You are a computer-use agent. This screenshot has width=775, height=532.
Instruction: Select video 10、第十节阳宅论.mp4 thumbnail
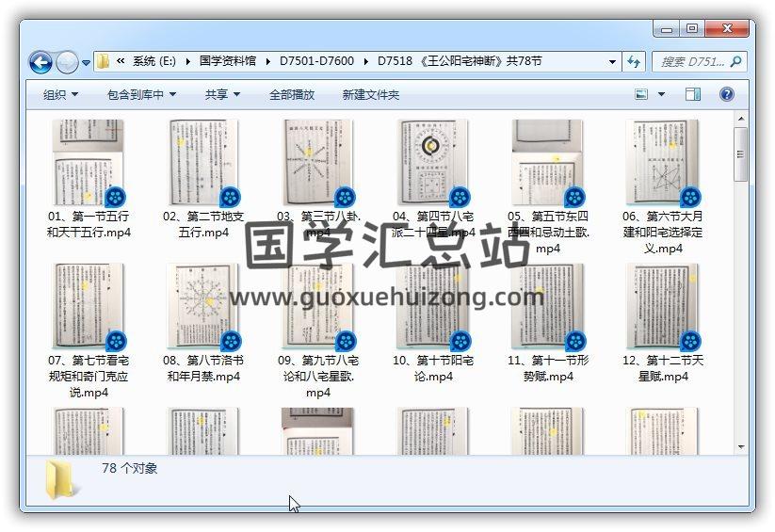coord(432,306)
